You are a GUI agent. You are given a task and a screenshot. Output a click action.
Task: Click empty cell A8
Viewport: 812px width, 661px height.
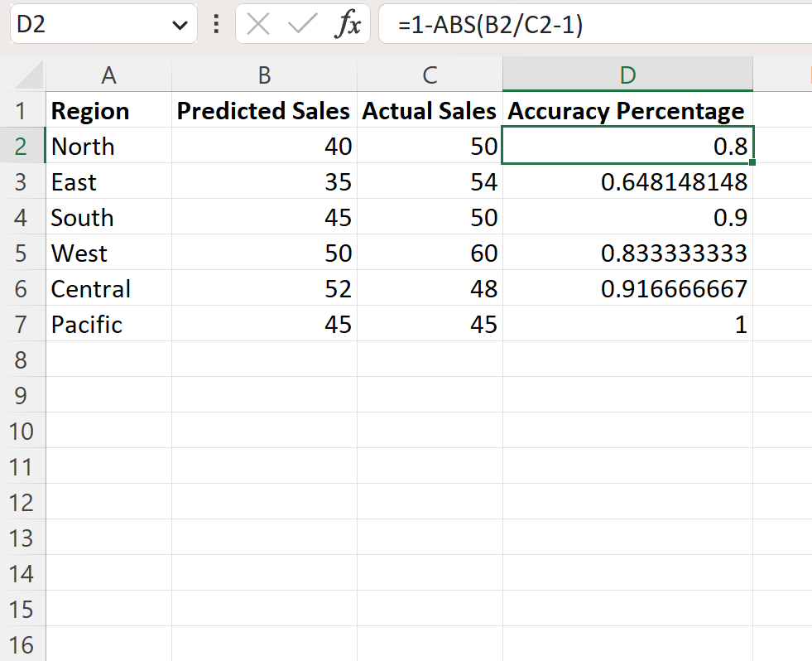tap(108, 359)
